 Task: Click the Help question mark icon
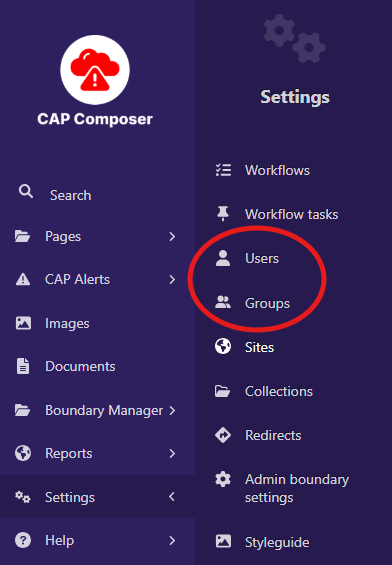click(x=23, y=540)
